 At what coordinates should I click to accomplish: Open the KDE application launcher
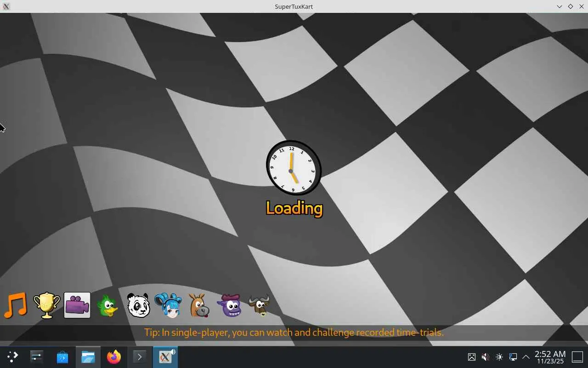12,356
